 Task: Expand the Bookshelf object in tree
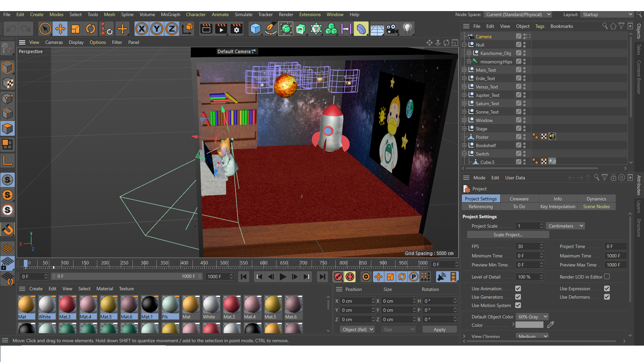pos(465,145)
